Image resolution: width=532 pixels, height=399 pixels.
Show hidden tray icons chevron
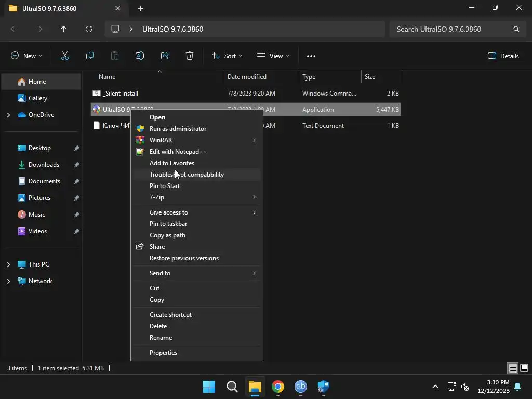click(x=435, y=387)
